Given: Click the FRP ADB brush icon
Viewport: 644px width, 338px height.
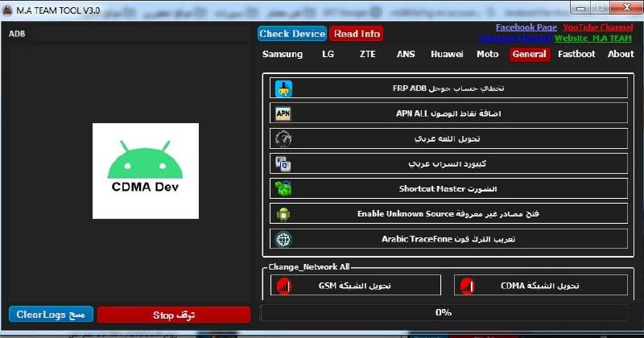Looking at the screenshot, I should point(283,89).
